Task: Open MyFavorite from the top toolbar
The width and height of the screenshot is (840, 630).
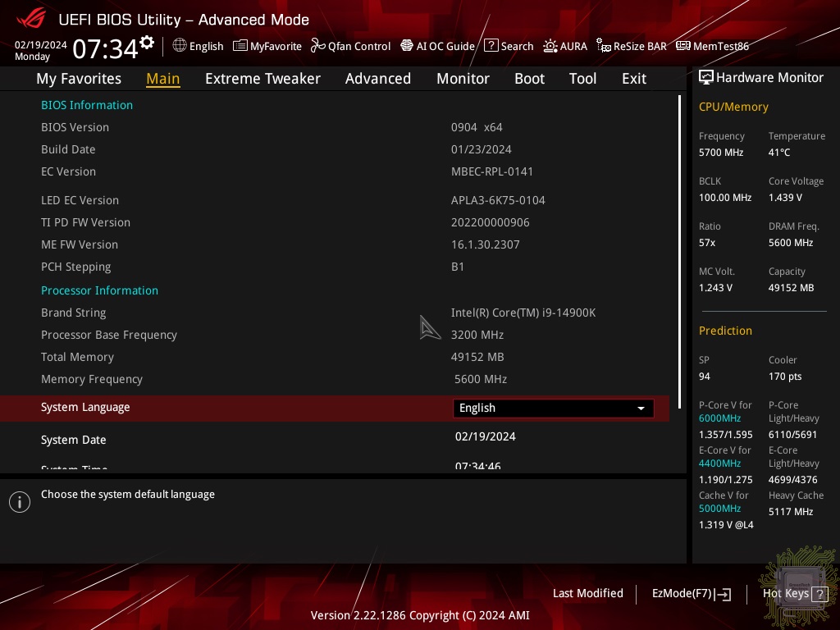Action: point(267,46)
